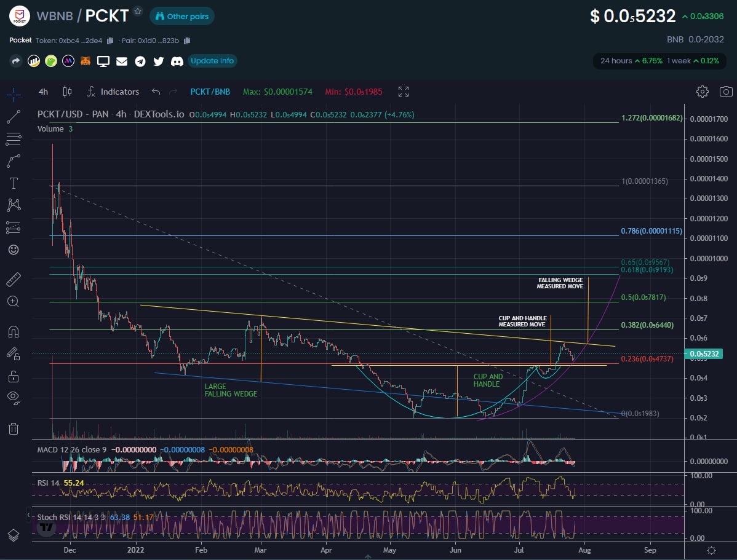Select the Text annotation tool
The image size is (737, 560).
coord(14,183)
